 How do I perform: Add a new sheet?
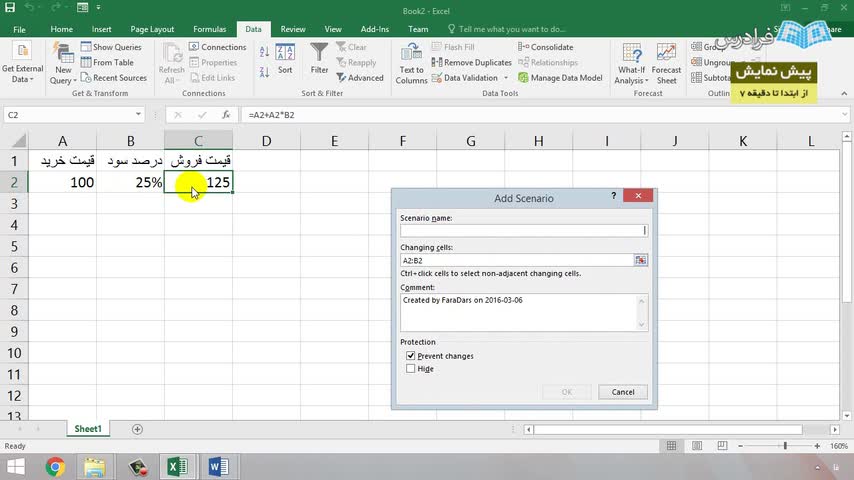137,429
